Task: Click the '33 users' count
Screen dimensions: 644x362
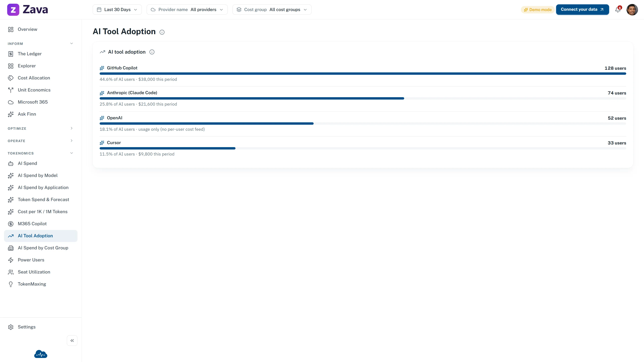Action: pos(617,143)
